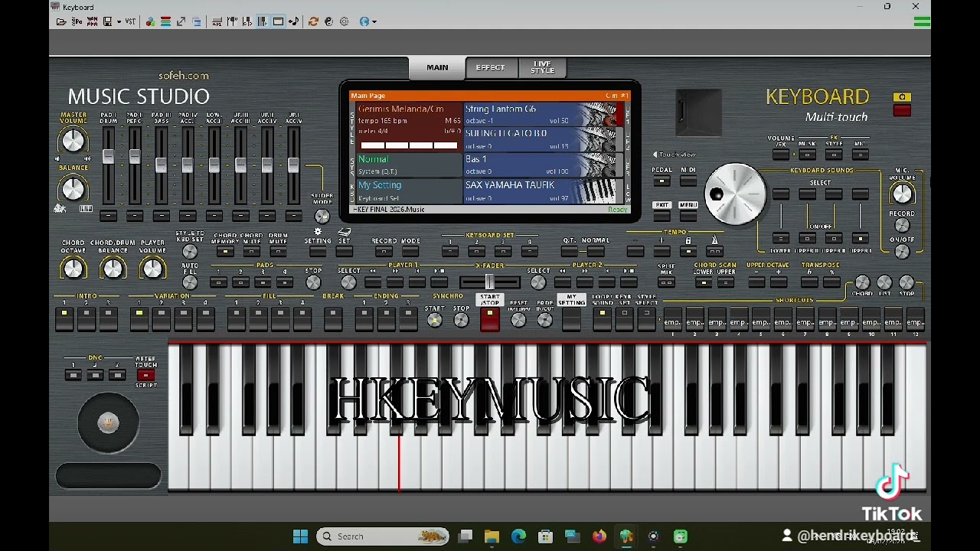
Task: Click the music note toolbar icon
Action: click(x=293, y=21)
